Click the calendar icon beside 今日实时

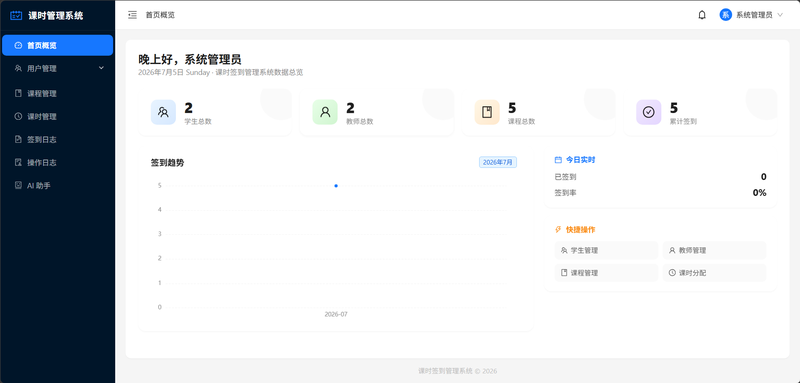pos(558,160)
